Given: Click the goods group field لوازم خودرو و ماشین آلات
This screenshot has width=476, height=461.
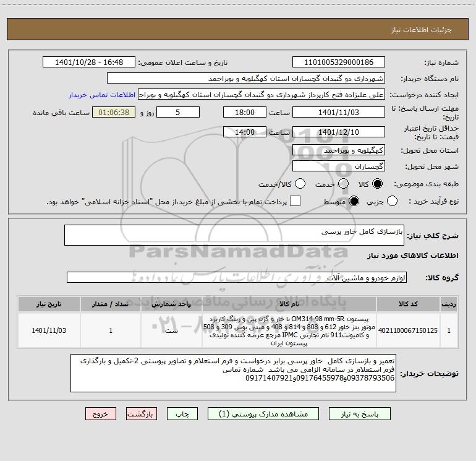Looking at the screenshot, I should [237, 277].
